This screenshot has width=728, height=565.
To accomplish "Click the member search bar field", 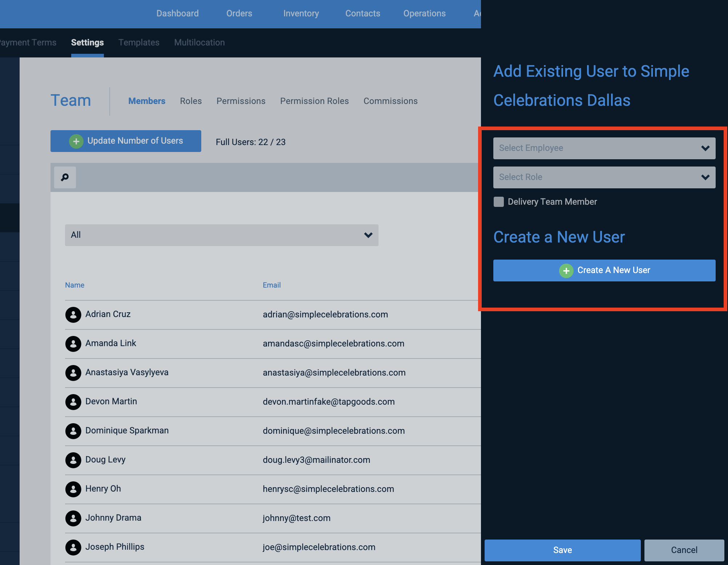I will pyautogui.click(x=278, y=177).
